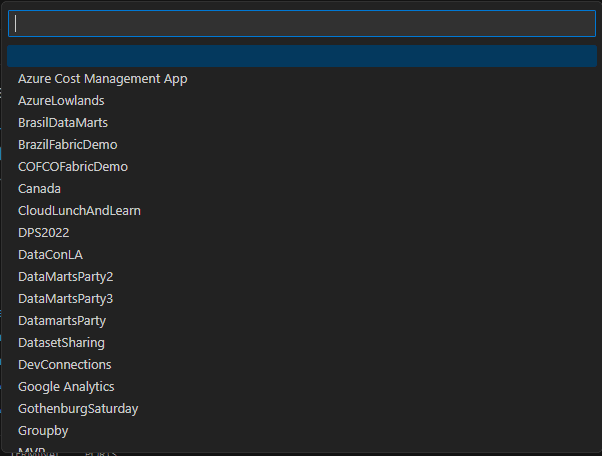Focus the quick pick search input
The height and width of the screenshot is (456, 602).
click(302, 24)
